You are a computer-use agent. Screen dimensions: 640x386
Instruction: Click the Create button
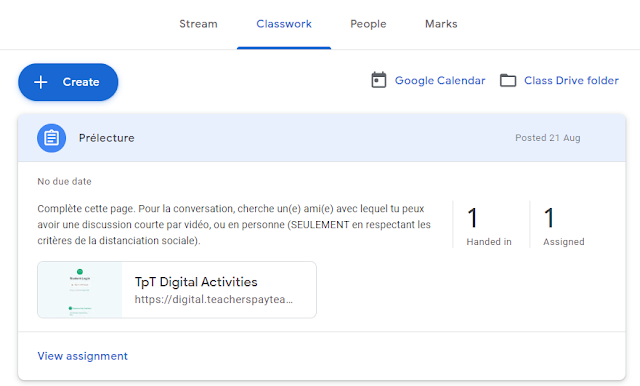[x=68, y=82]
